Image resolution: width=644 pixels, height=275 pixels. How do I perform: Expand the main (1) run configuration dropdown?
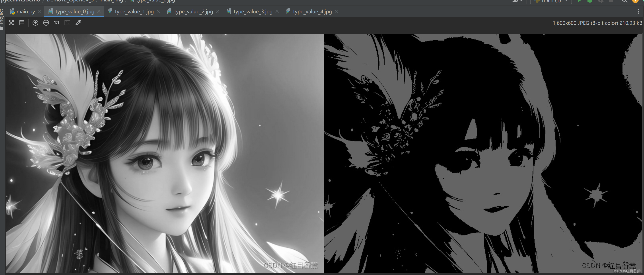point(551,1)
